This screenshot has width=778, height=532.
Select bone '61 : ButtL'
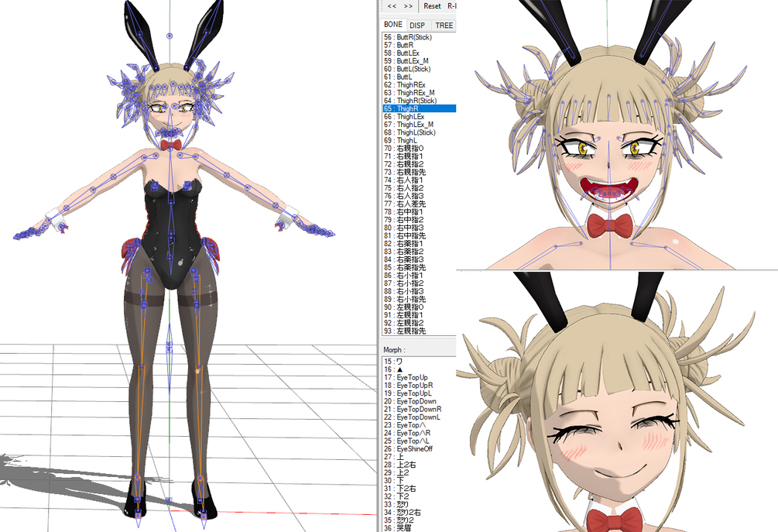pos(420,77)
